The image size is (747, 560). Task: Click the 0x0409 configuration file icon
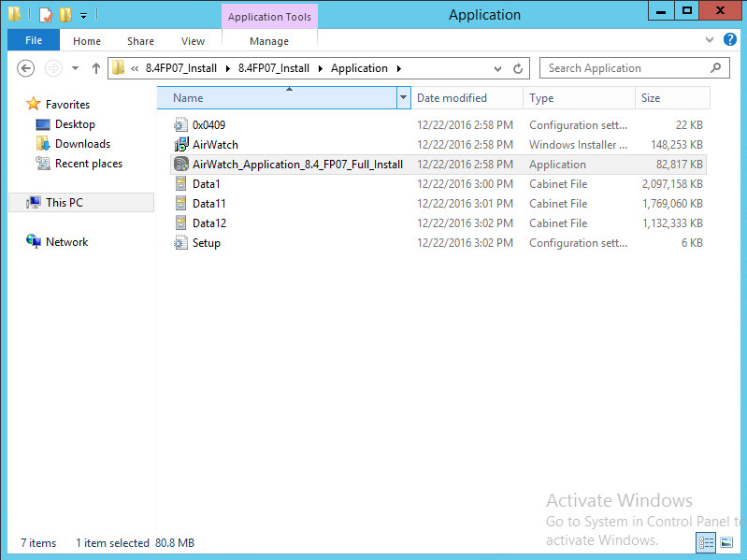180,124
